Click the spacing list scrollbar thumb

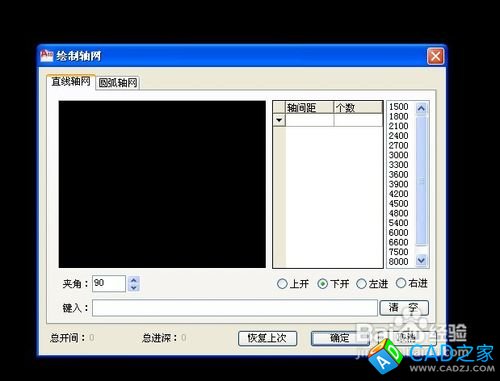pos(421,180)
